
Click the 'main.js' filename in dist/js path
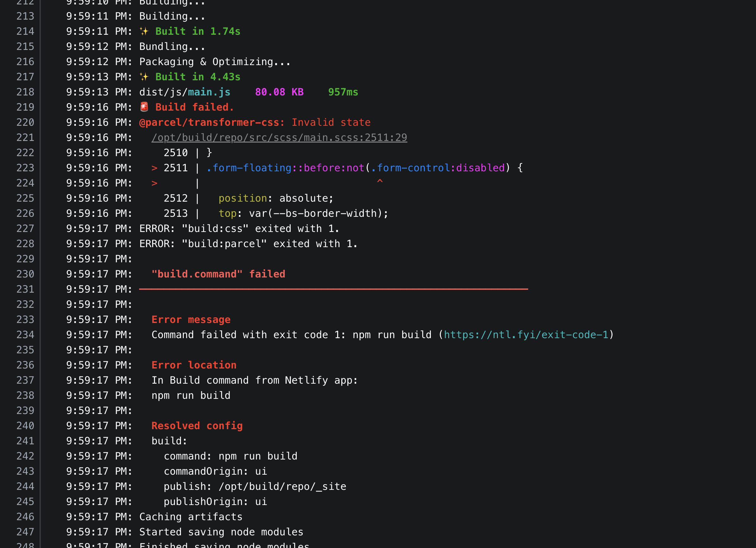(209, 92)
